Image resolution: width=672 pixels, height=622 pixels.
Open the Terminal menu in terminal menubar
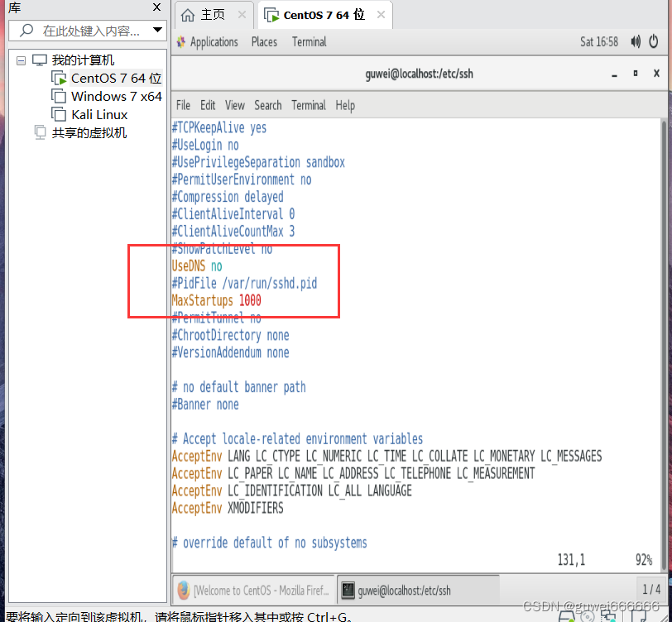(309, 105)
